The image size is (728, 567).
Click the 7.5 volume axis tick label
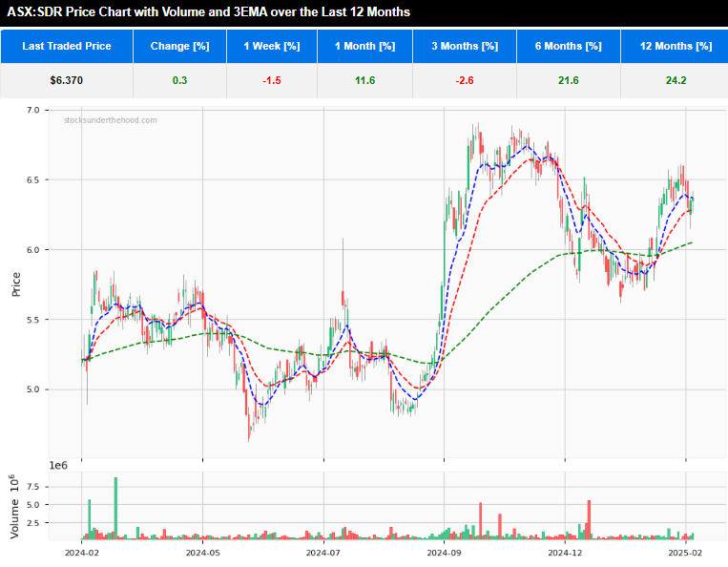33,487
